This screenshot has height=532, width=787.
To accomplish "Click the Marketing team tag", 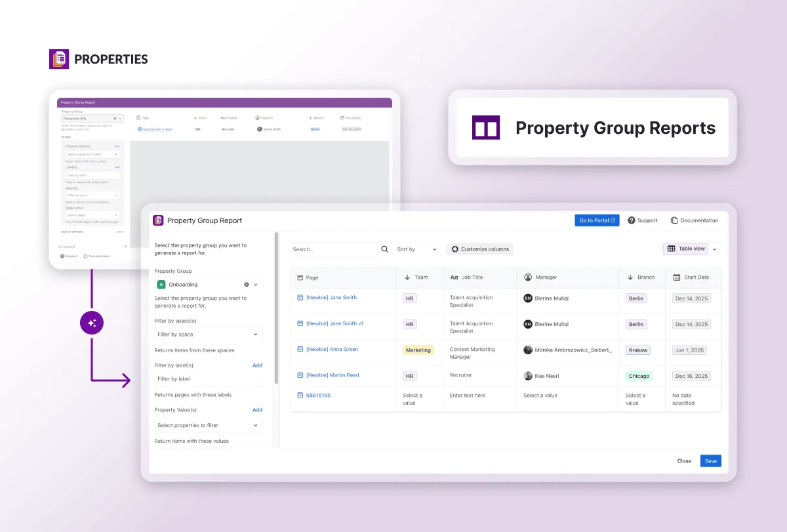I will click(418, 350).
